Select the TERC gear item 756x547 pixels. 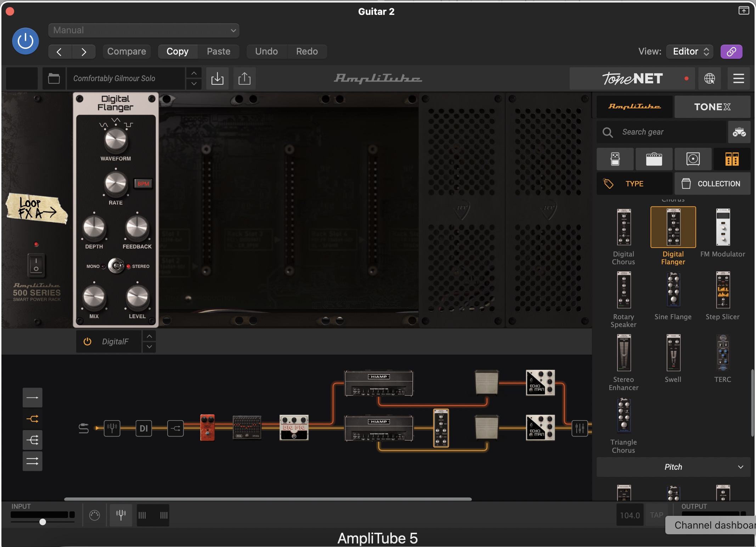tap(723, 359)
